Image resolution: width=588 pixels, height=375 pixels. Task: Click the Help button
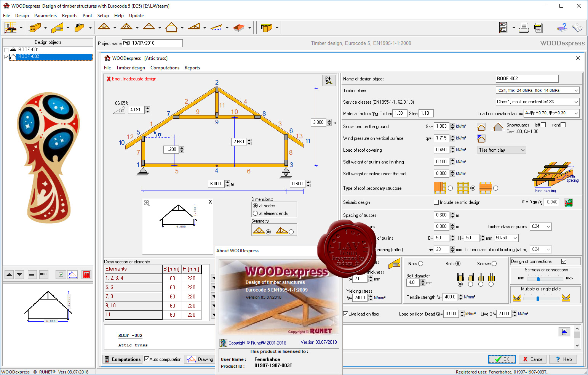click(x=563, y=359)
